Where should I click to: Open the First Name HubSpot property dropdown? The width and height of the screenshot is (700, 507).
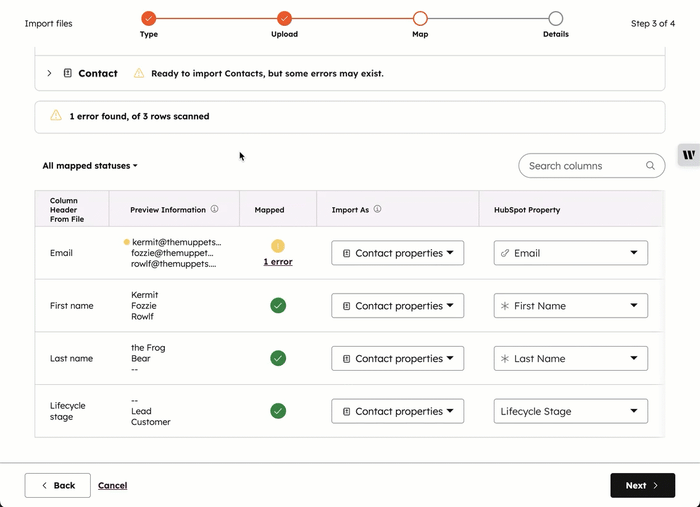571,306
